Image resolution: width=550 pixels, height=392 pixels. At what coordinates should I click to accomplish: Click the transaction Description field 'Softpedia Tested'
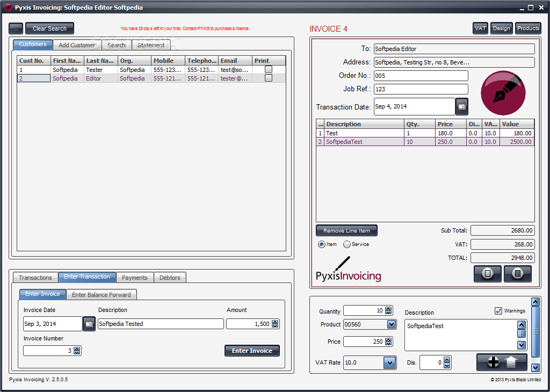click(161, 324)
